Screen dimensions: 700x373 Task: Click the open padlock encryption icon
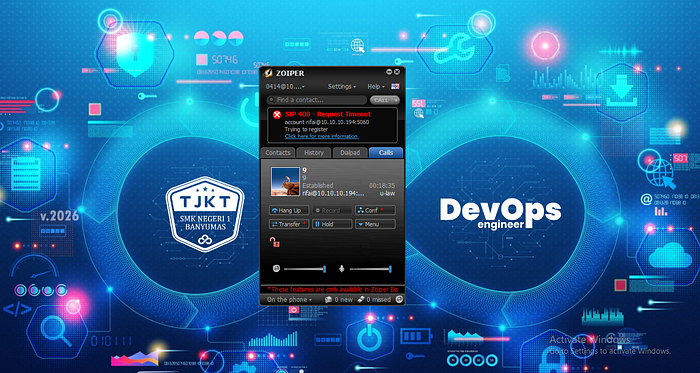275,242
